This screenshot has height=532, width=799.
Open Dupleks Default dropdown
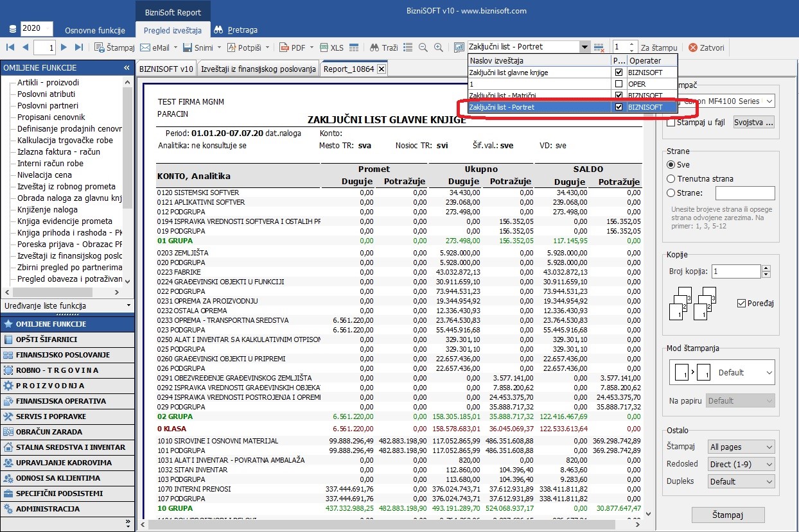pyautogui.click(x=742, y=481)
